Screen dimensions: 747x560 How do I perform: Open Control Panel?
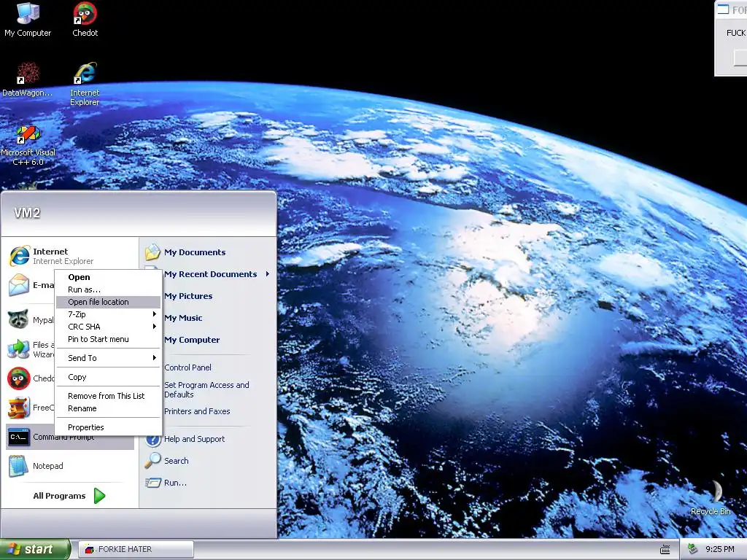pyautogui.click(x=187, y=367)
